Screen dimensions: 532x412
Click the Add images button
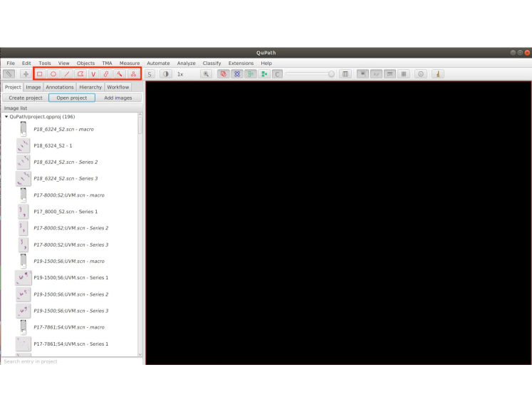[118, 98]
